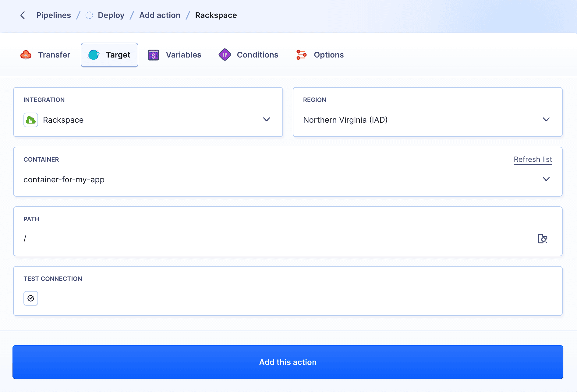Open the Container dropdown for container-for-my-app
This screenshot has height=392, width=577.
coord(546,179)
